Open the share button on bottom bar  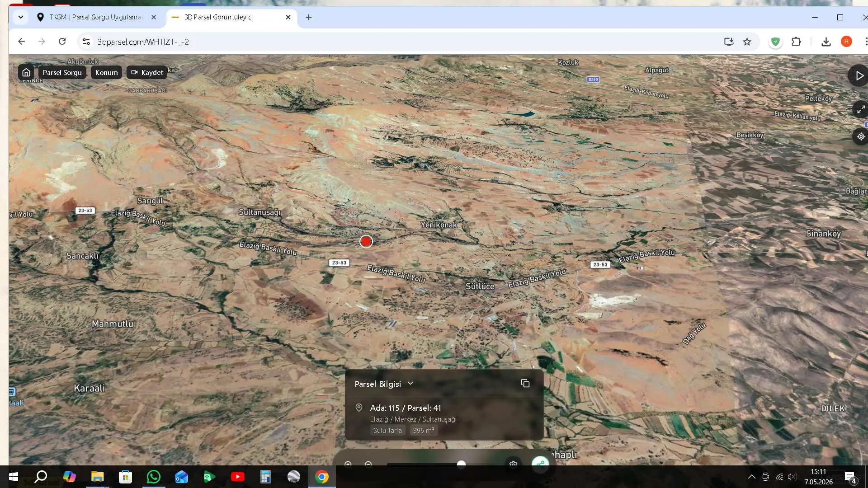540,463
